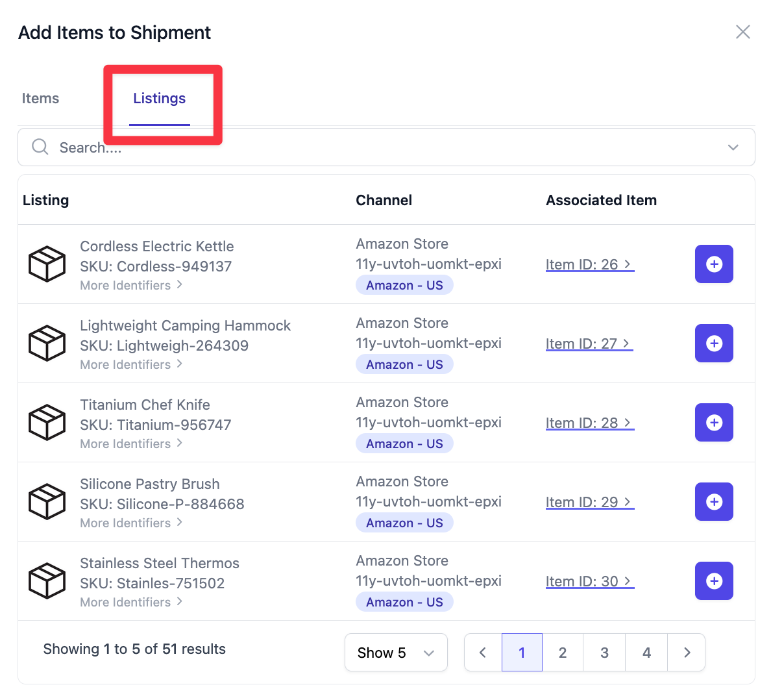Select the Silicone Pastry Brush listing name
The height and width of the screenshot is (700, 771).
coord(150,484)
